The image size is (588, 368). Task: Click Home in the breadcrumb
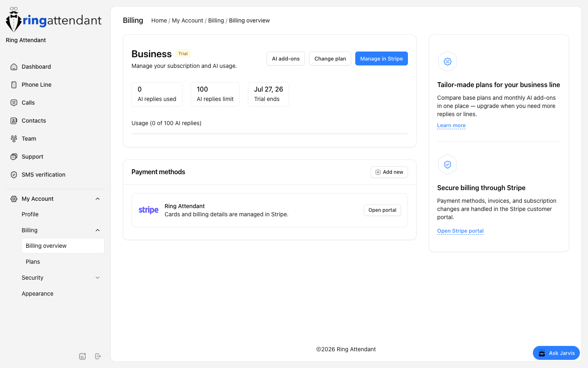(159, 20)
